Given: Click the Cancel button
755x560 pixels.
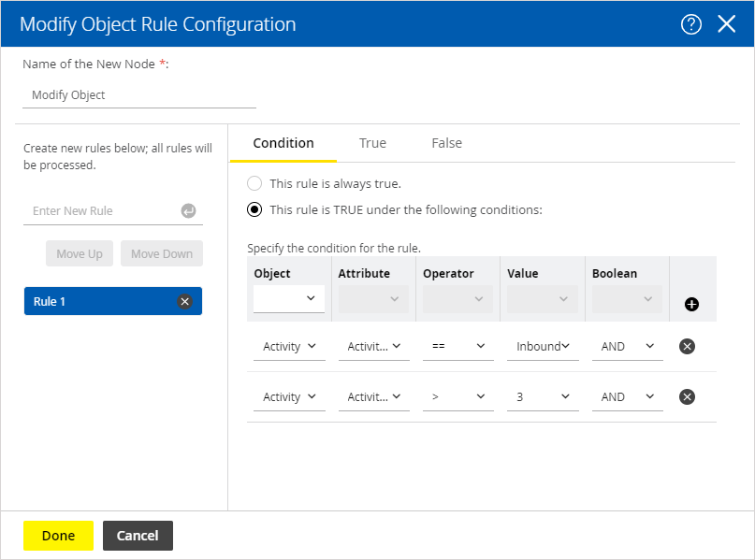Looking at the screenshot, I should tap(138, 536).
